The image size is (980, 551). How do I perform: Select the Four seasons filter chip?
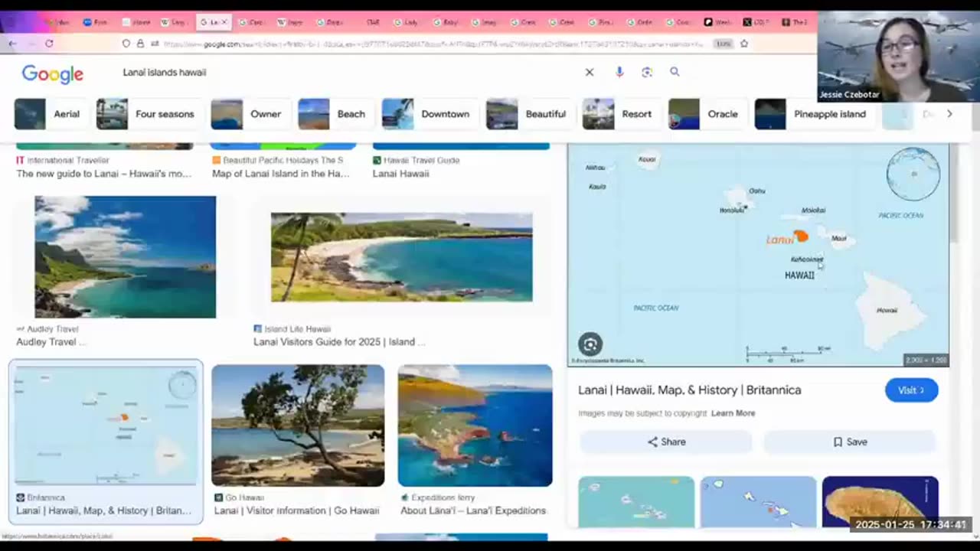(149, 114)
